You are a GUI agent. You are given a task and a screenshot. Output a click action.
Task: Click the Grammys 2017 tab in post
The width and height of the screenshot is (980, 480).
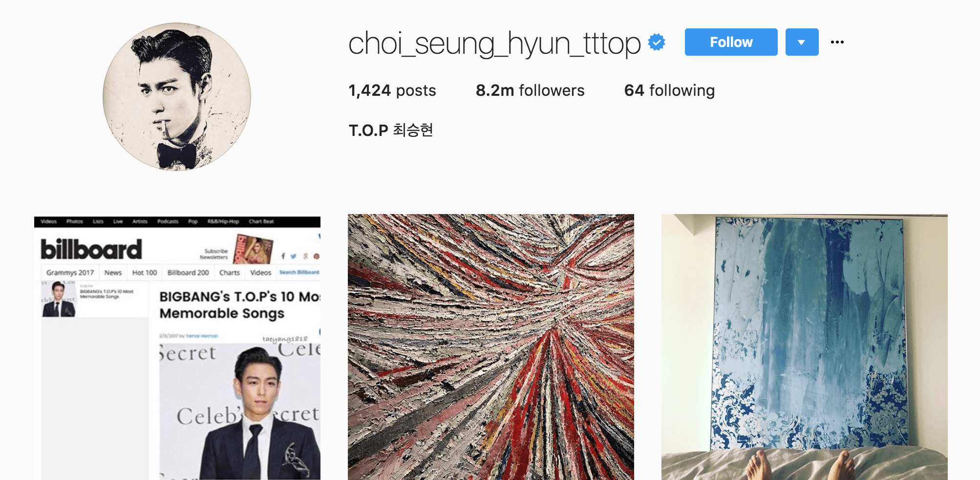click(x=70, y=273)
